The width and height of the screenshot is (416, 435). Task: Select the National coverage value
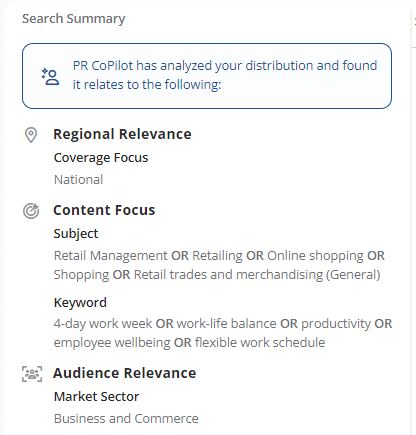pos(78,180)
